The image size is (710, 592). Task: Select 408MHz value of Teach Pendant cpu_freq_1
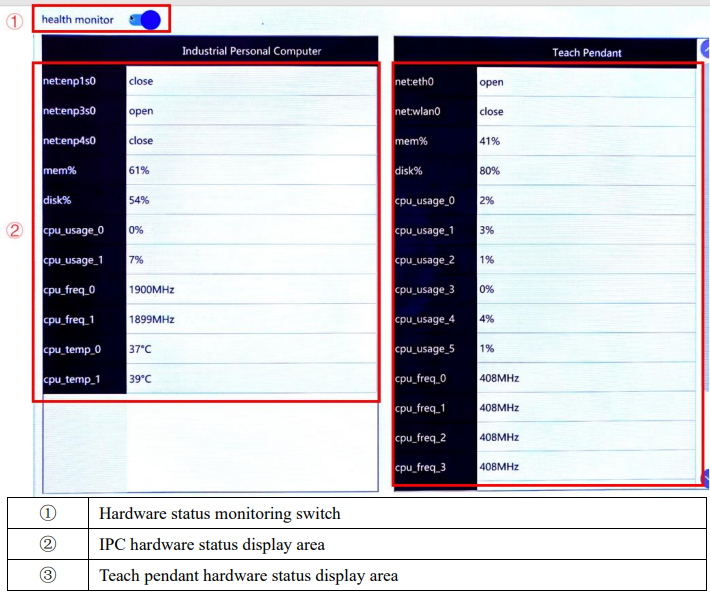[x=499, y=408]
